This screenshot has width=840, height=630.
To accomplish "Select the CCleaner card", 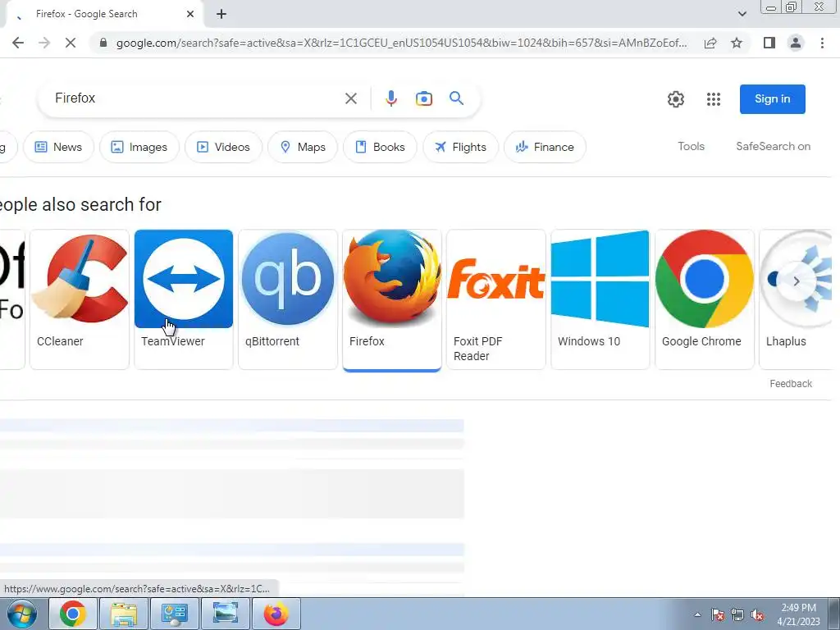I will (80, 299).
